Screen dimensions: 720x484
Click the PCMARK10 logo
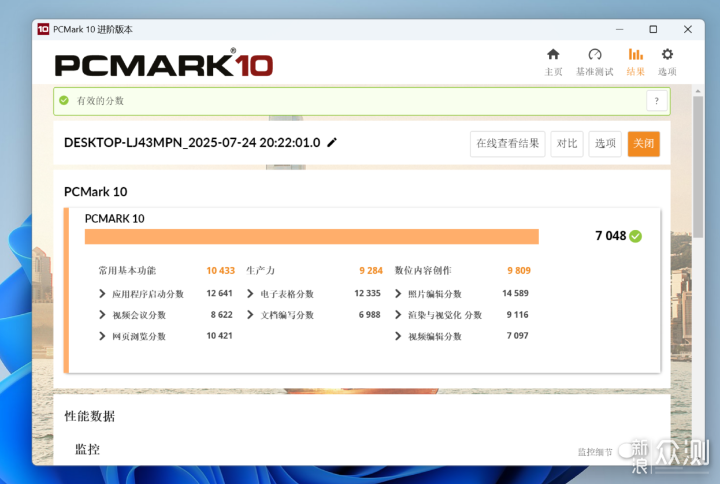tap(163, 63)
